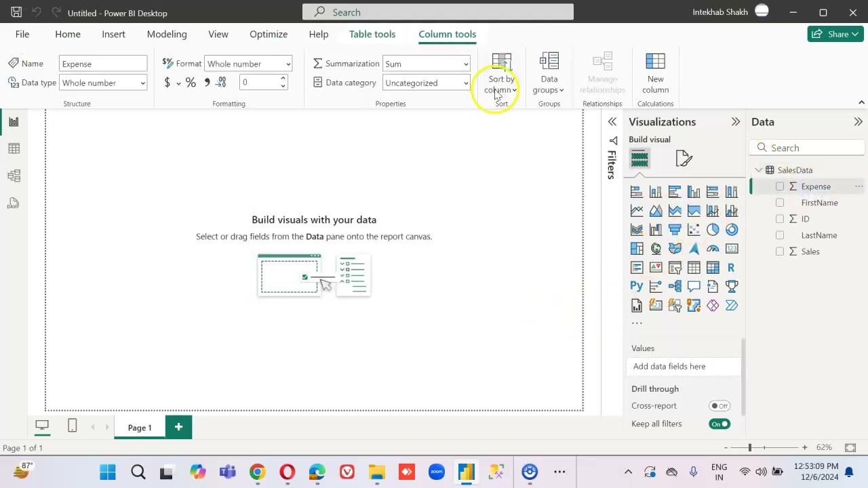Click the Share button
This screenshot has width=868, height=488.
tap(835, 34)
